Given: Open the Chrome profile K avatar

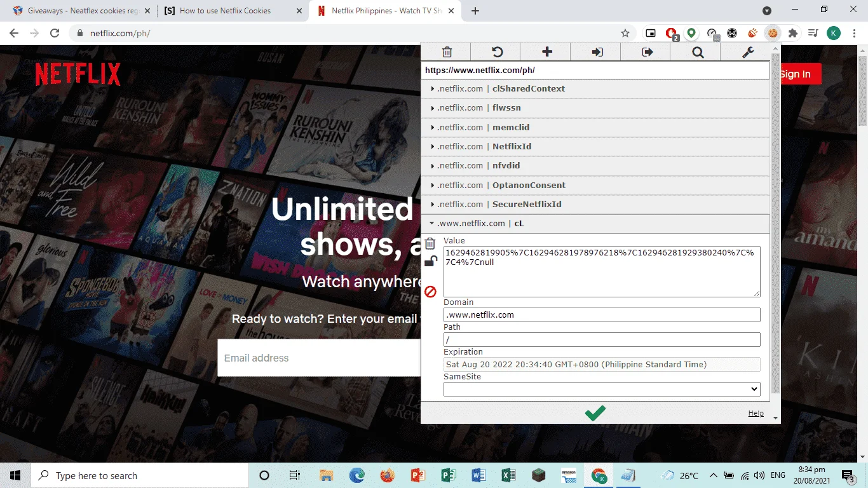Looking at the screenshot, I should coord(834,33).
